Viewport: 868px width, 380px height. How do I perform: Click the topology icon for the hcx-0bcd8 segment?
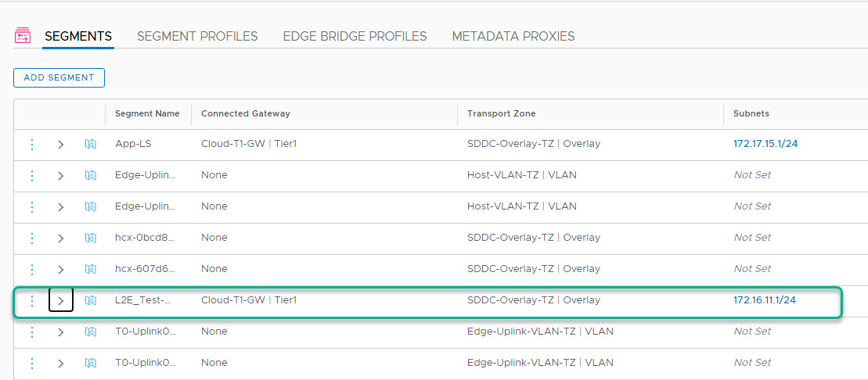[x=90, y=238]
